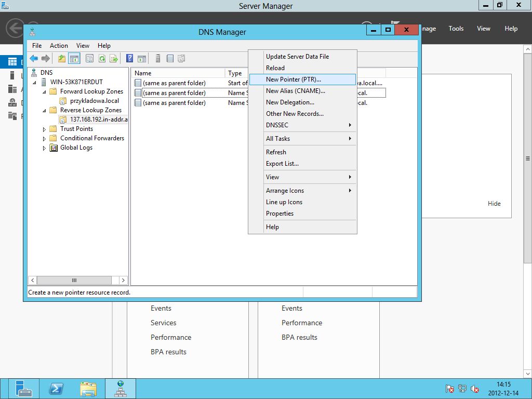Image resolution: width=532 pixels, height=399 pixels.
Task: Select File and Storage Services sidebar icon
Action: 12,116
